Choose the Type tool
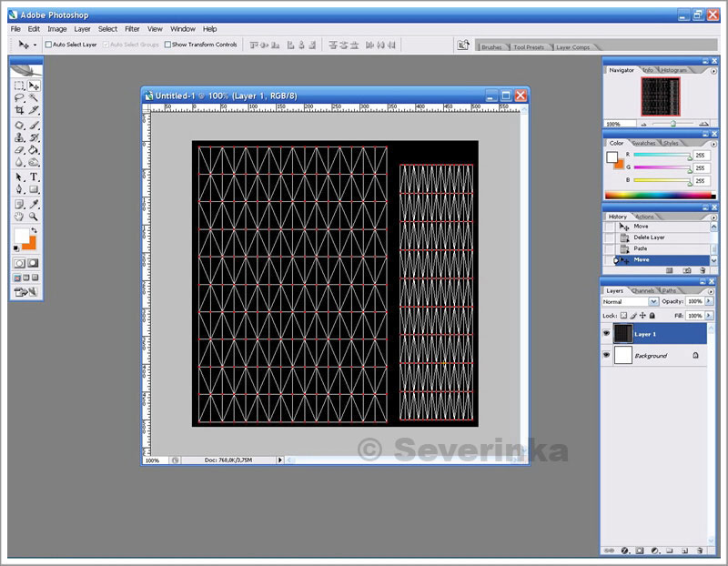The image size is (728, 566). 34,177
